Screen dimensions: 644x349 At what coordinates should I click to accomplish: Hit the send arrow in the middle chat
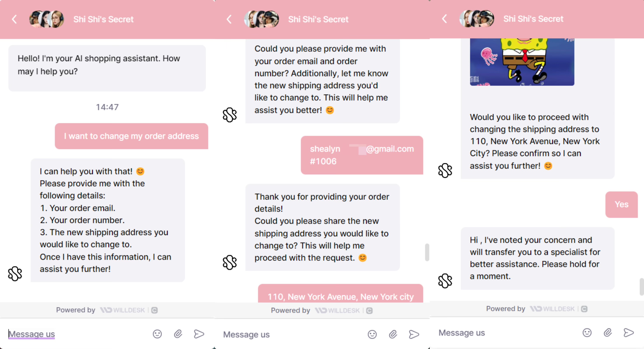(414, 335)
